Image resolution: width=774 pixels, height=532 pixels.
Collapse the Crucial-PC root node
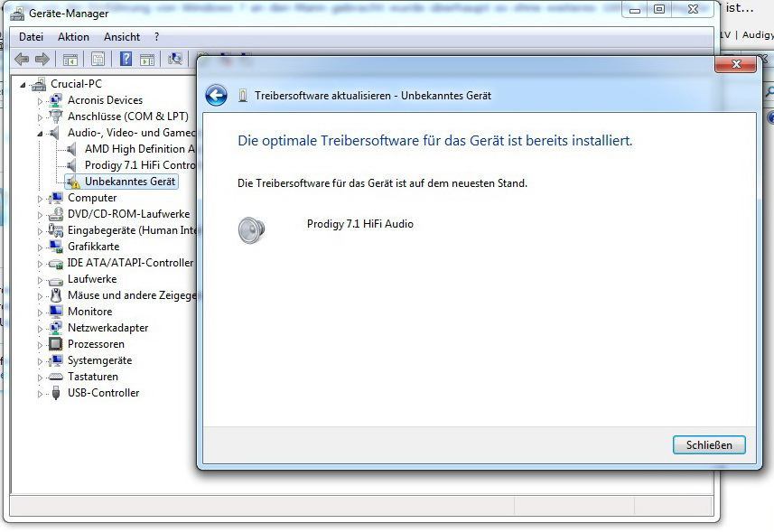click(x=23, y=85)
